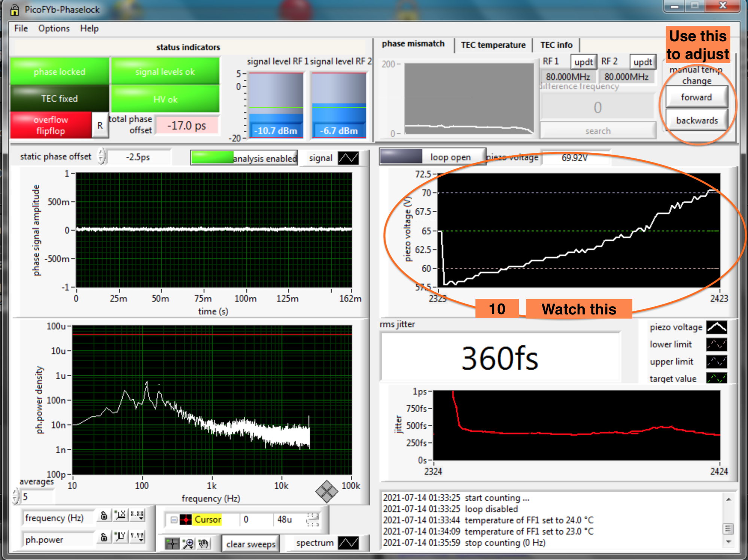The width and height of the screenshot is (748, 560).
Task: Click the phase locked status indicator
Action: coord(60,71)
